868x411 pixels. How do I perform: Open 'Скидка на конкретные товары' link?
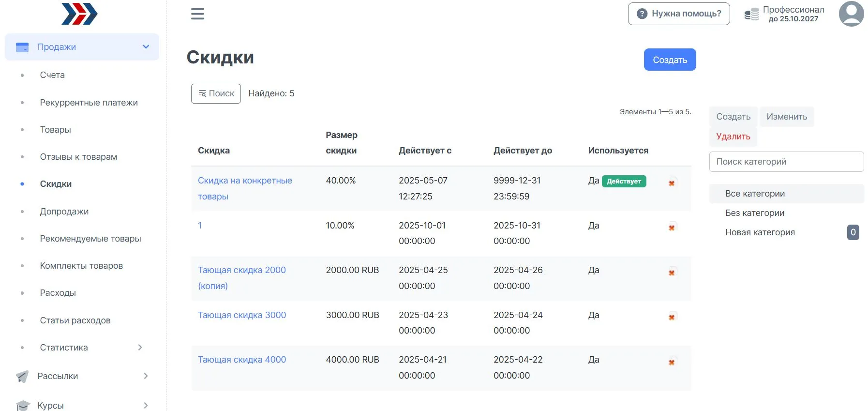pyautogui.click(x=245, y=188)
